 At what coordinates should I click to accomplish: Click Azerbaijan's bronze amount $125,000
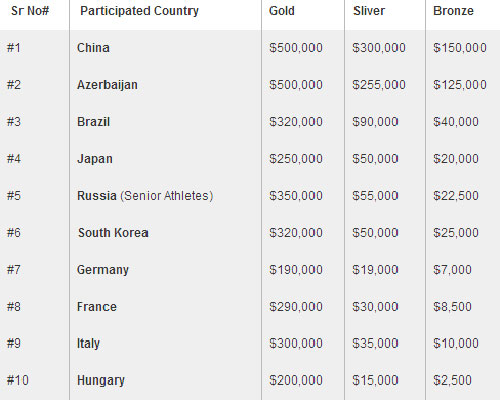tap(460, 85)
